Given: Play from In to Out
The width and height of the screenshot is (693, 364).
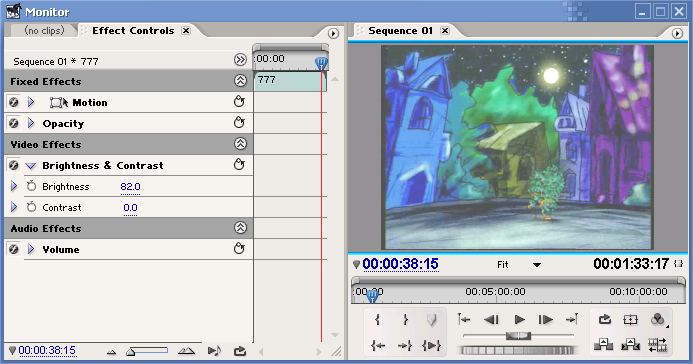Looking at the screenshot, I should click(x=431, y=345).
